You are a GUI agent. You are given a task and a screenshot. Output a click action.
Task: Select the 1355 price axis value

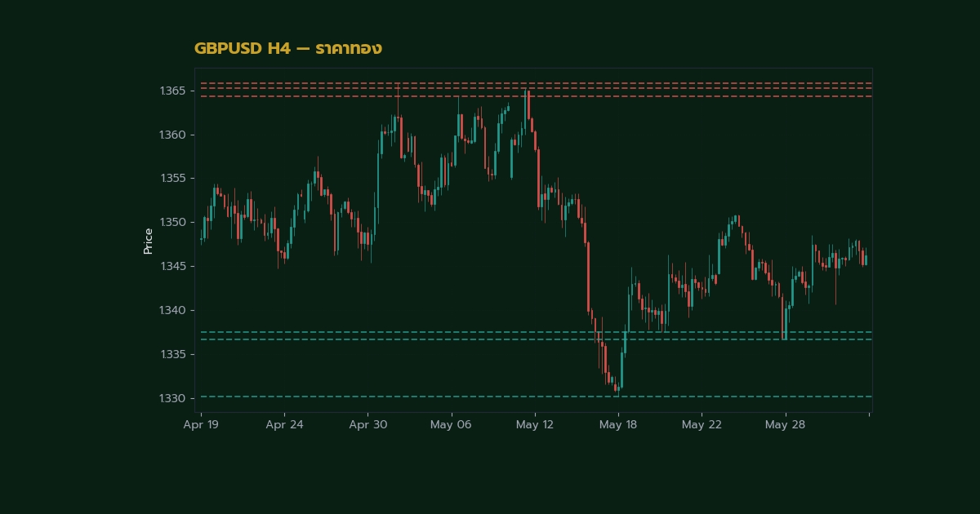(x=171, y=179)
